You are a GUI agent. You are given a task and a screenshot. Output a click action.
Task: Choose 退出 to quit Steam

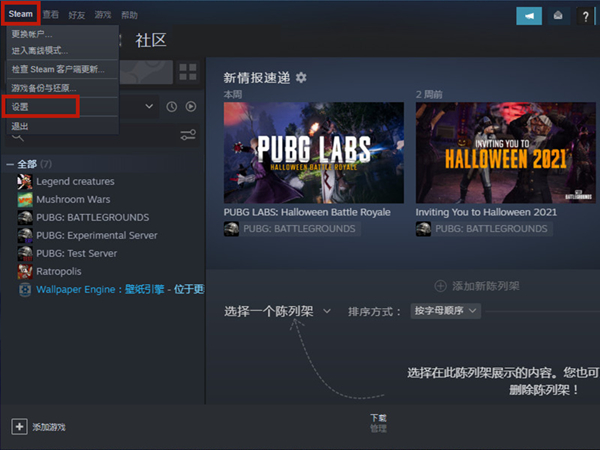tap(62, 126)
